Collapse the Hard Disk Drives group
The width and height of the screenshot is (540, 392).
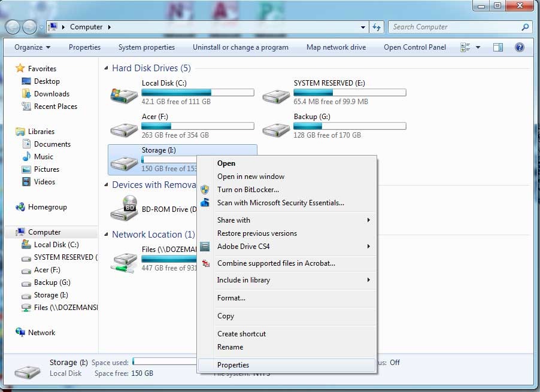(106, 68)
